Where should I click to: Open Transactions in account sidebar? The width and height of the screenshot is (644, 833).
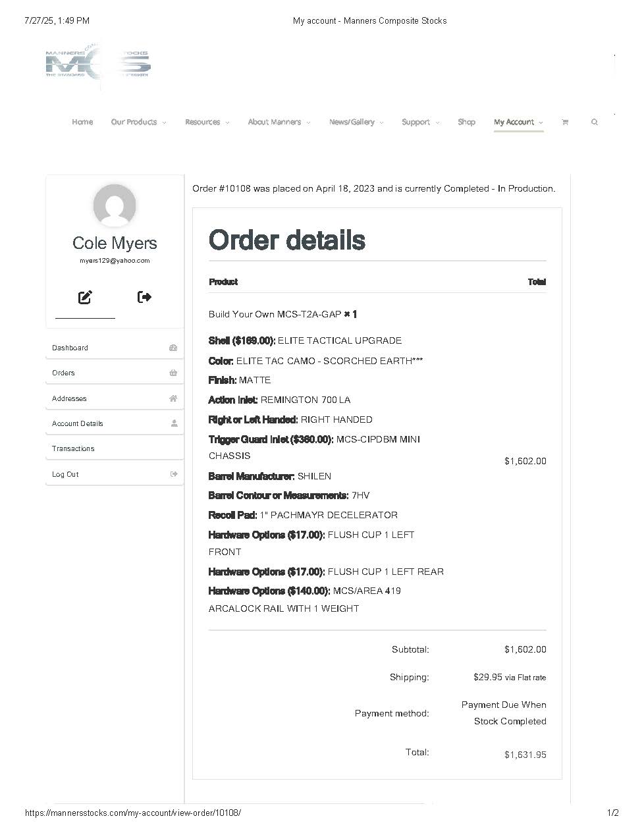click(x=73, y=448)
